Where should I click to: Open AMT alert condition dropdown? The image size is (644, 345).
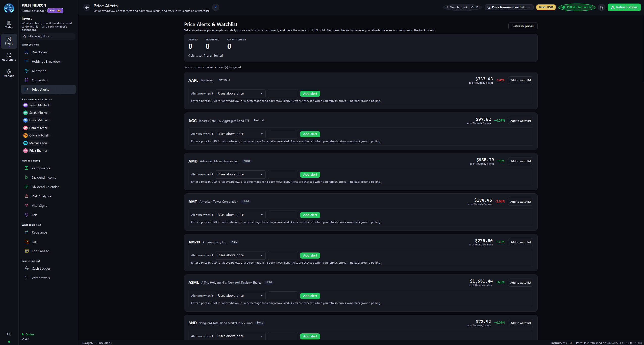tap(240, 215)
